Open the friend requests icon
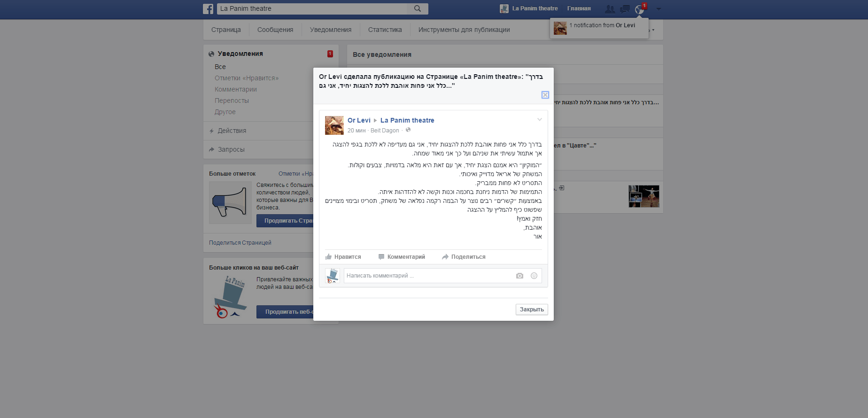Image resolution: width=868 pixels, height=418 pixels. tap(610, 9)
